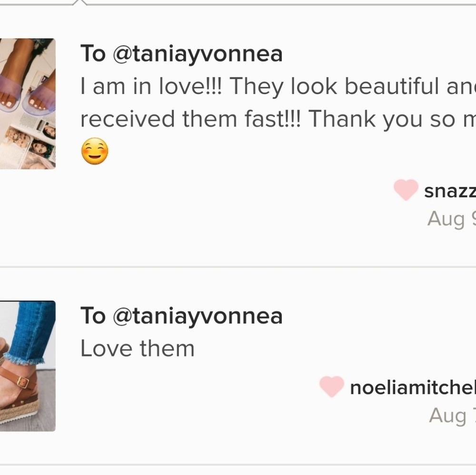
Task: Open the purple jelly sandals review photo
Action: (28, 103)
